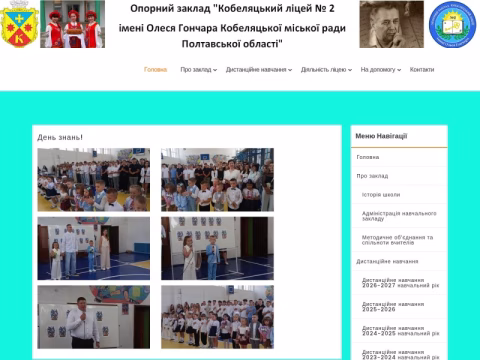The width and height of the screenshot is (480, 360).
Task: Open photo of tall boy and children on blue floor
Action: (x=94, y=248)
